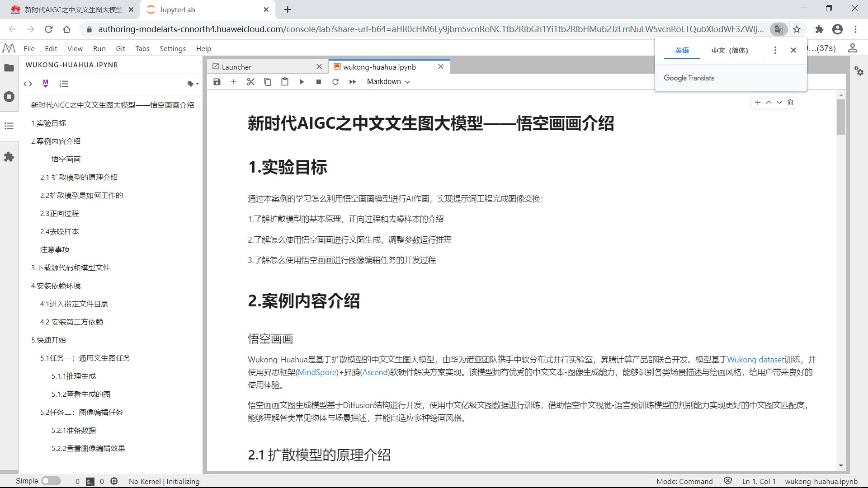Restart kernel and run all cells with fast-forward icon
Image resolution: width=868 pixels, height=488 pixels.
pyautogui.click(x=353, y=82)
